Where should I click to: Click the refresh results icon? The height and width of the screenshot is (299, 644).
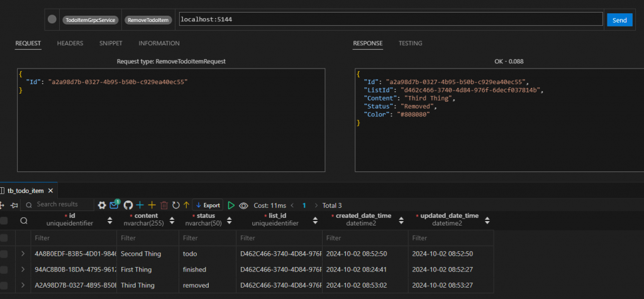click(176, 205)
